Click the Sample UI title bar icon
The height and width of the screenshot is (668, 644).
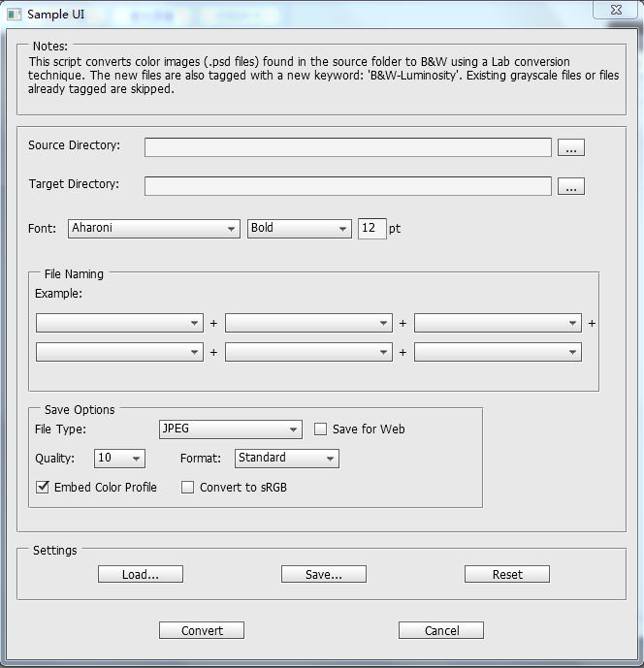coord(13,15)
